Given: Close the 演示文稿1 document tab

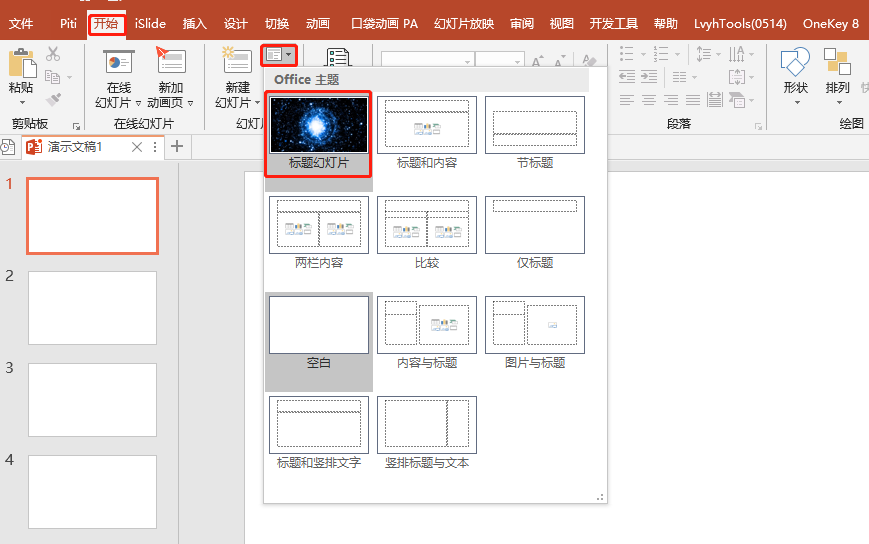Looking at the screenshot, I should click(137, 147).
